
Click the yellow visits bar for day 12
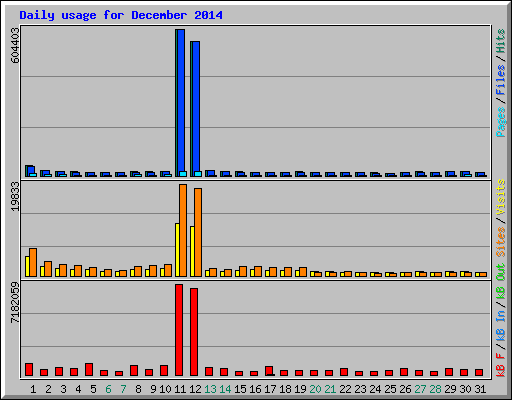(x=192, y=251)
